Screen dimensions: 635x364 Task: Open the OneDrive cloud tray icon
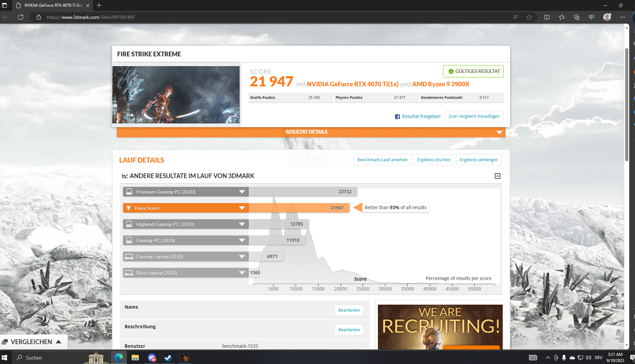(572, 358)
